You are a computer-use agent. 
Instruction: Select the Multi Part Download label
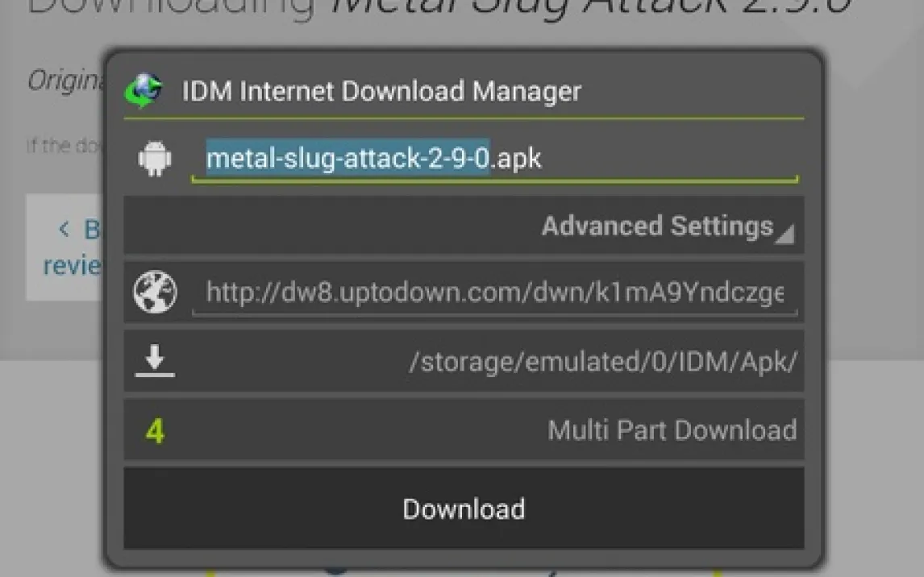672,430
